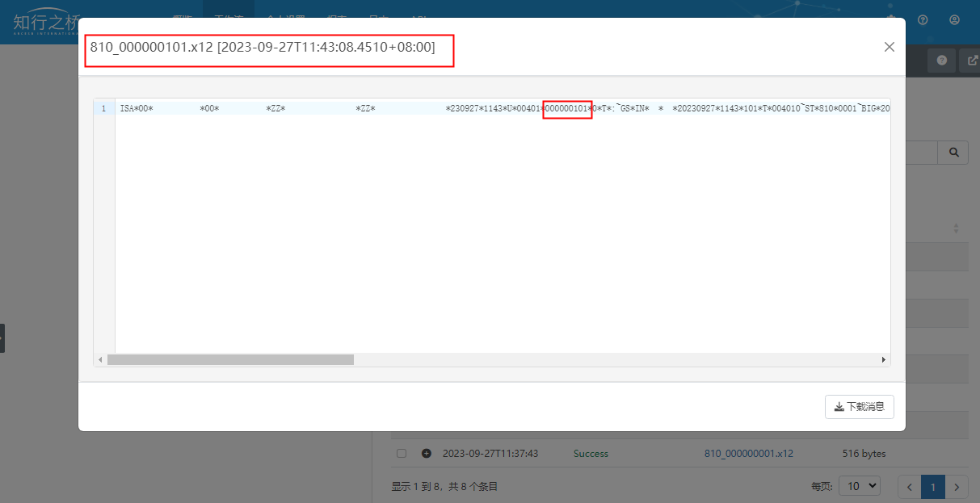Expand the 2023-09-27T11:37:43 row plus icon
Image resolution: width=980 pixels, height=503 pixels.
(x=426, y=454)
